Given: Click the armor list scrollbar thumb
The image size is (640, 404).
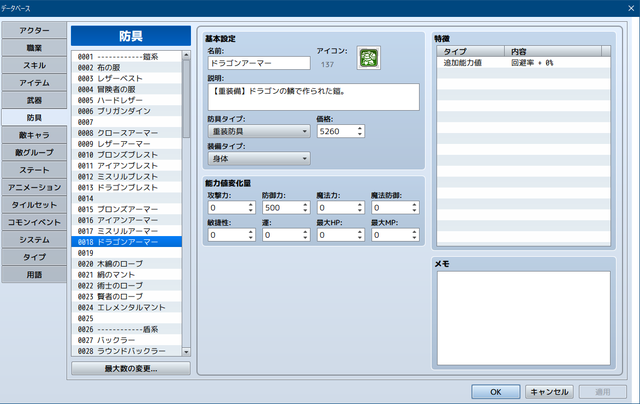Looking at the screenshot, I should click(x=186, y=98).
